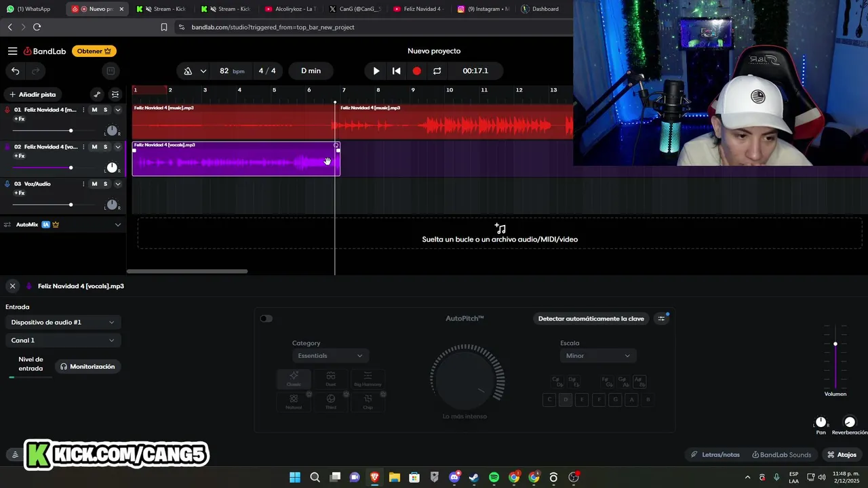This screenshot has height=488, width=868.
Task: Select the Big Harmony preset
Action: tap(368, 379)
